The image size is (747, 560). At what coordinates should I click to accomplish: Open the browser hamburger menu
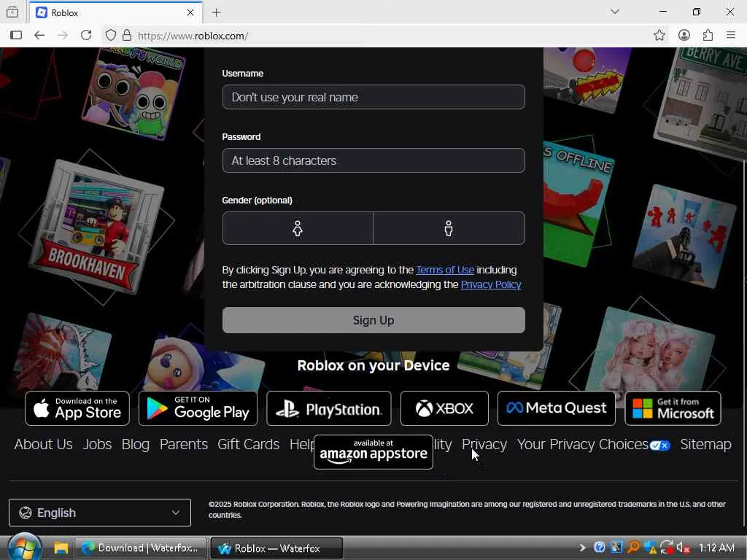(x=731, y=35)
